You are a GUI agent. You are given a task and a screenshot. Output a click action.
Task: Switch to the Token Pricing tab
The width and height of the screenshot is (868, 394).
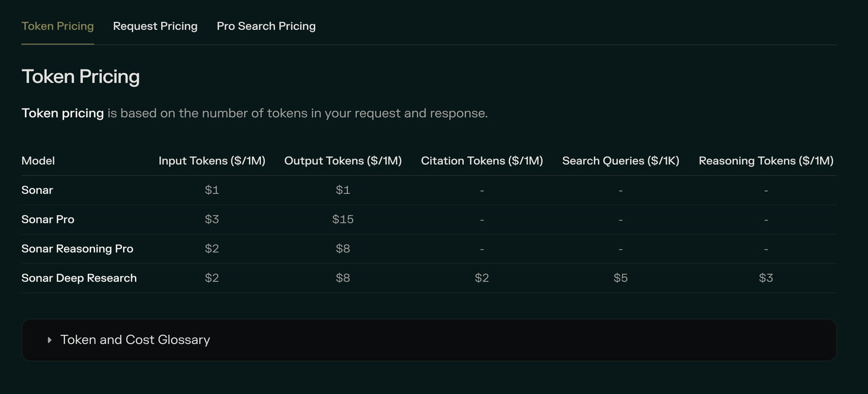coord(58,26)
